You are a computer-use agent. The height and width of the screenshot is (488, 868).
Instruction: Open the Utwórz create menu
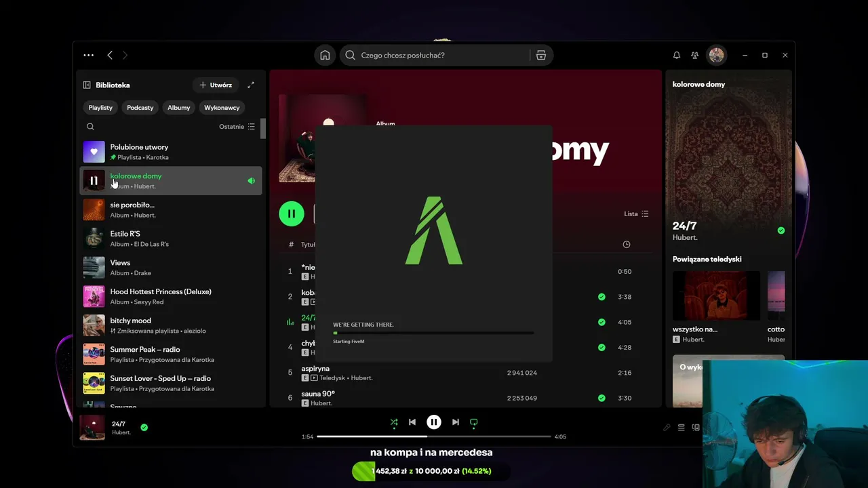216,85
